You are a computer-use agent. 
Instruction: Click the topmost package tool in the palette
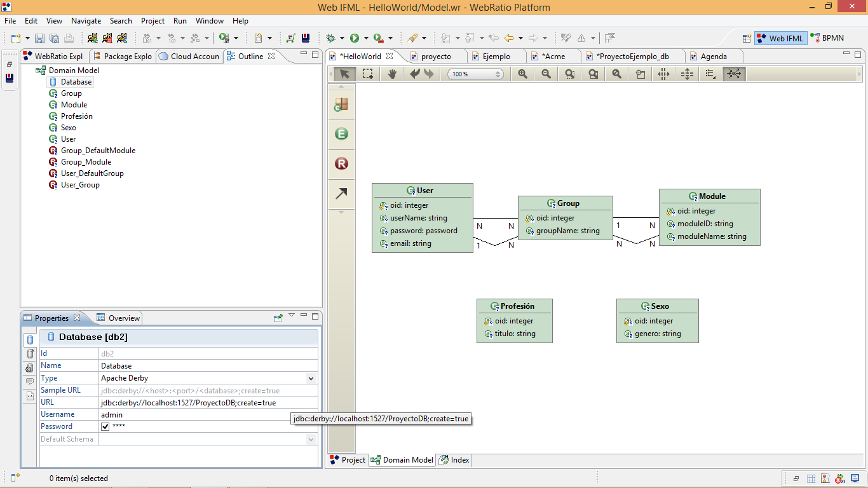pyautogui.click(x=341, y=104)
